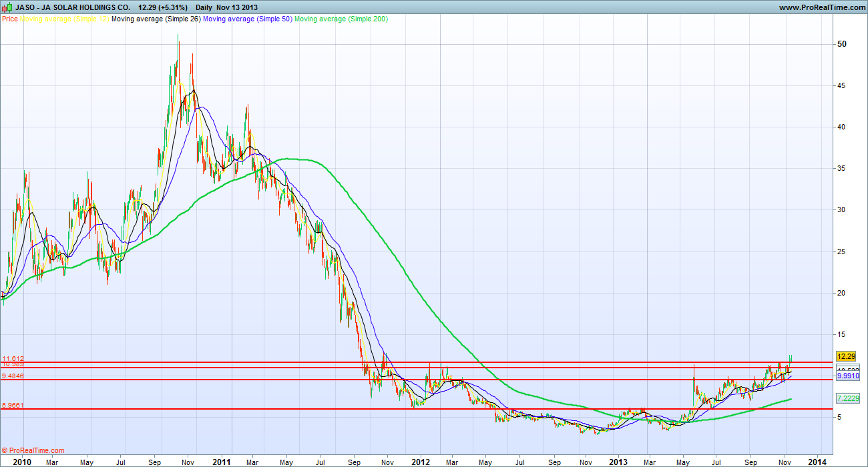Click the blue 9.9910 moving average tag
Viewport: 868px width, 467px height.
[x=846, y=377]
